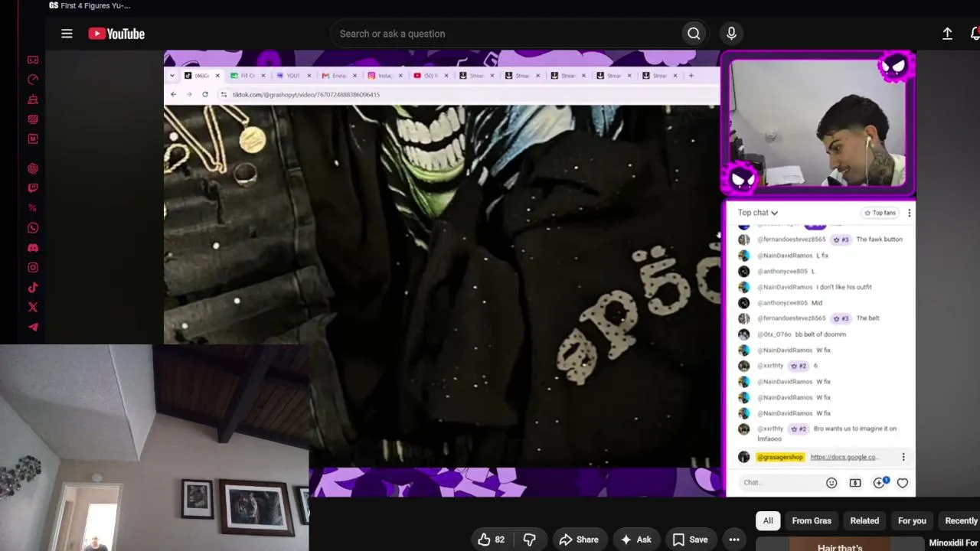980x551 pixels.
Task: Dislike the video
Action: click(x=529, y=540)
